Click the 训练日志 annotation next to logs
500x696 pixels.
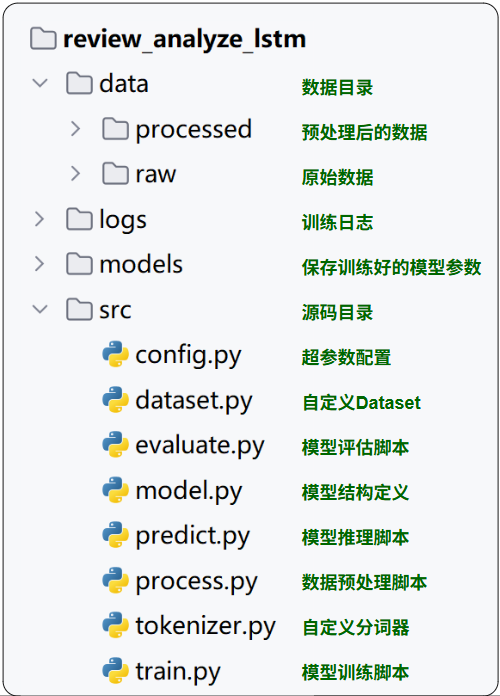(x=337, y=222)
